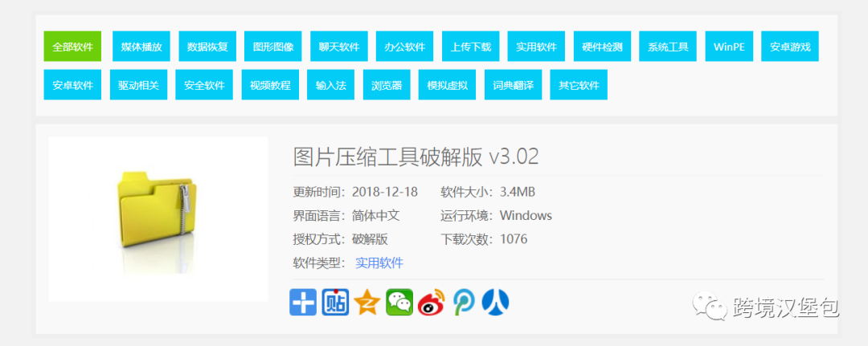Viewport: 868px width, 346px height.
Task: Open the 安卓游戏 category
Action: (790, 47)
